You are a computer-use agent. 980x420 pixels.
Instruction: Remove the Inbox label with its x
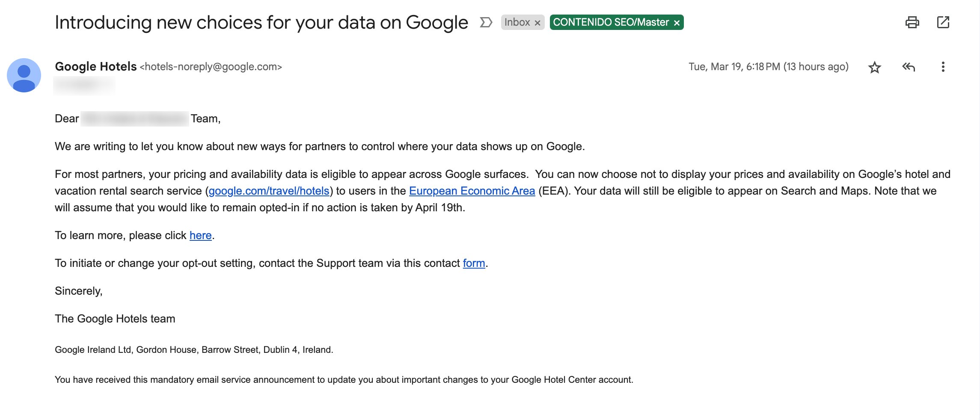(x=538, y=22)
